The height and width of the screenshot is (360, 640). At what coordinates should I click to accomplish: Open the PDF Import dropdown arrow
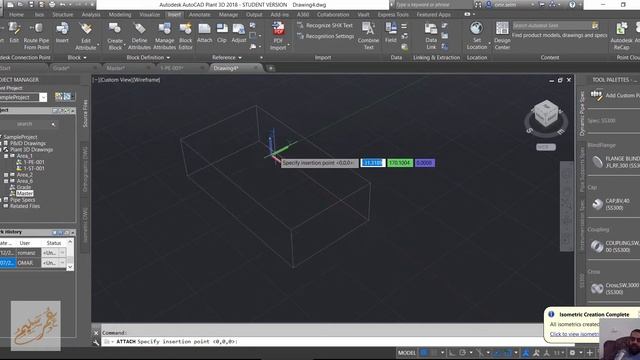[288, 44]
